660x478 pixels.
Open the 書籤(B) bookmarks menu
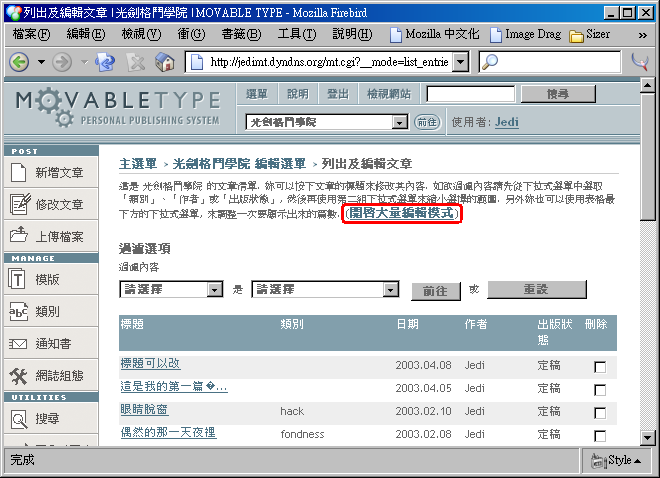click(x=241, y=34)
